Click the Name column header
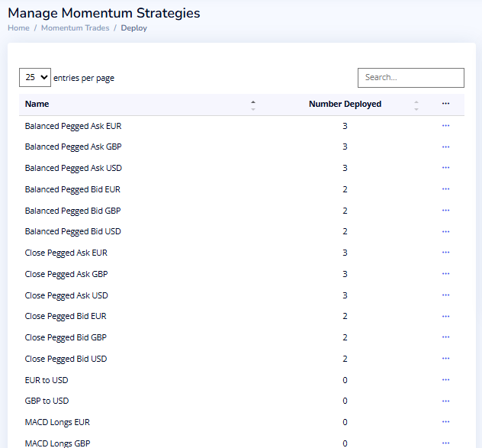This screenshot has width=482, height=448. 37,105
